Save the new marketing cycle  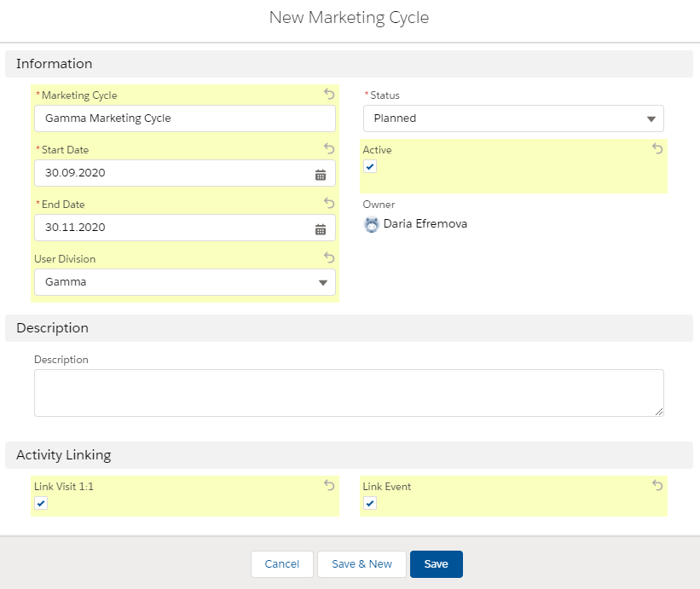click(436, 563)
